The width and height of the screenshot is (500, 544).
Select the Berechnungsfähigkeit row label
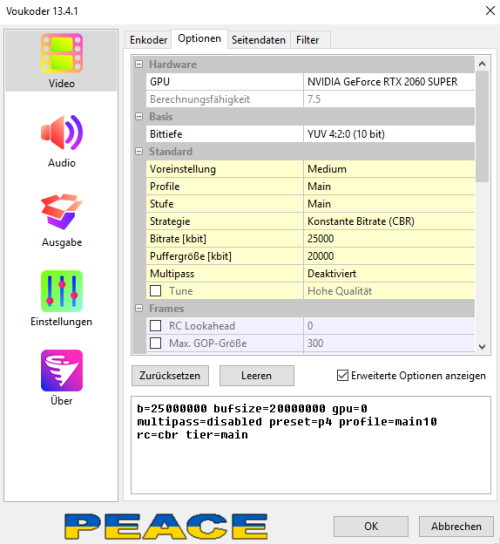tap(200, 99)
